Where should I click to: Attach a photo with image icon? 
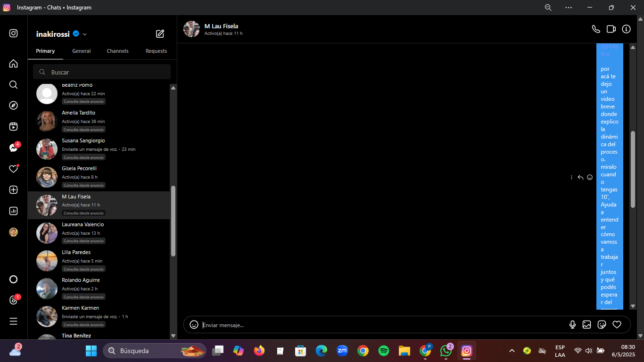pyautogui.click(x=587, y=324)
